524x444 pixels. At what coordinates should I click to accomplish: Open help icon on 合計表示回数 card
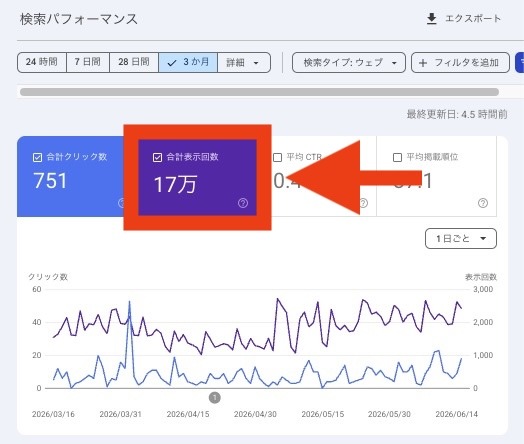tap(243, 203)
